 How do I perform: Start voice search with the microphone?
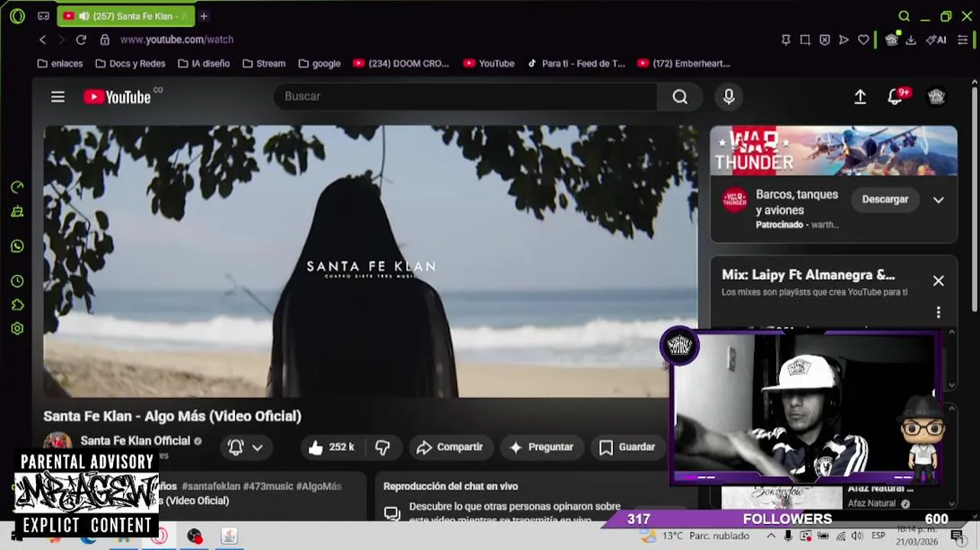pyautogui.click(x=729, y=96)
